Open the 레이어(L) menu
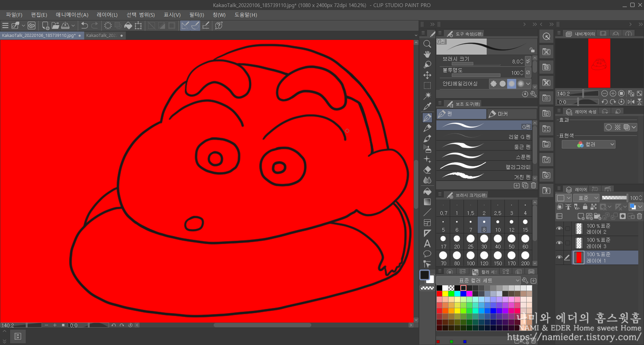The image size is (644, 345). 107,15
